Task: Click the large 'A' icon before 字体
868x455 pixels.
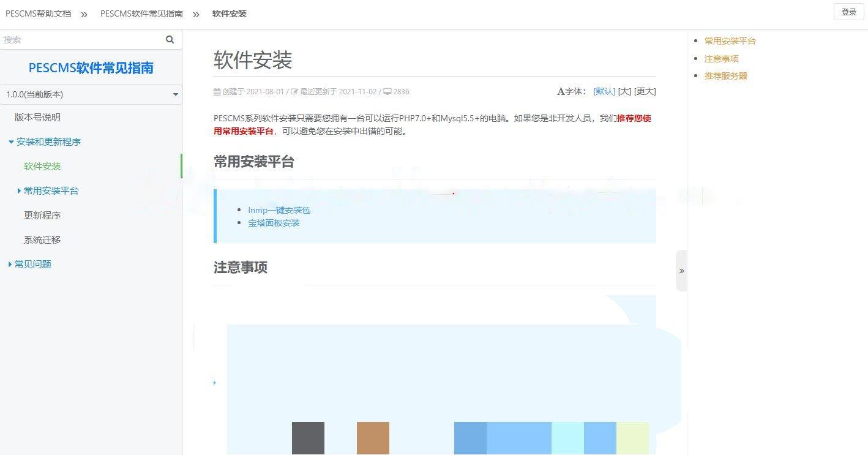Action: pyautogui.click(x=560, y=91)
